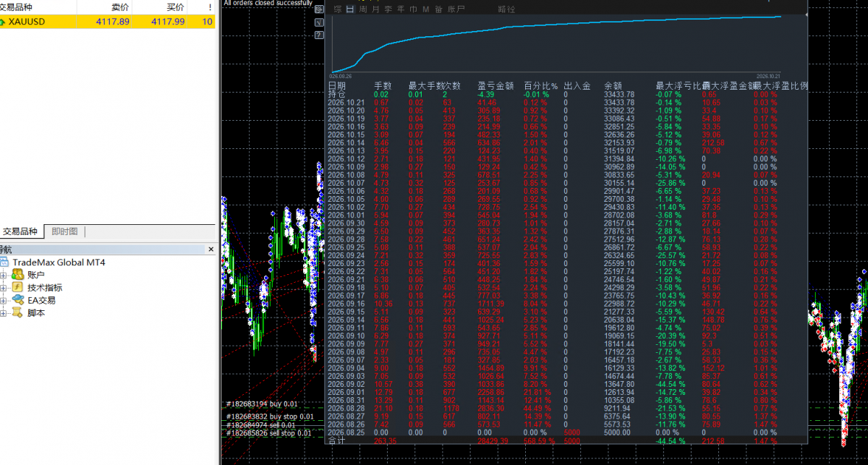Select the 日 daily statistics tab
The height and width of the screenshot is (465, 868).
350,9
